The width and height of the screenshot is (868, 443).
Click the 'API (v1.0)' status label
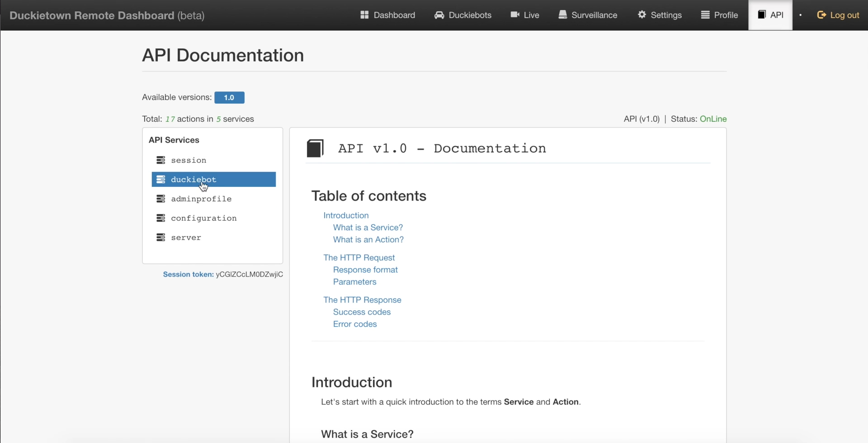[x=642, y=119]
